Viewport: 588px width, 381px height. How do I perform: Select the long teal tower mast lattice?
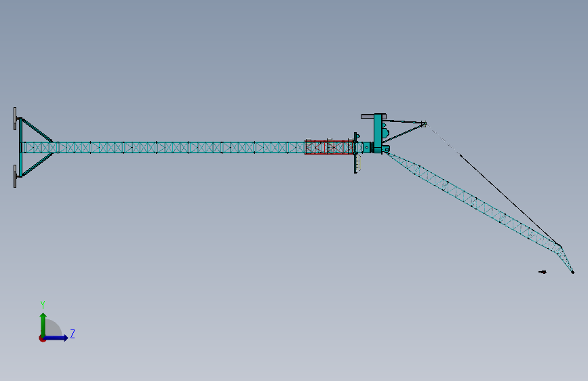pyautogui.click(x=163, y=147)
